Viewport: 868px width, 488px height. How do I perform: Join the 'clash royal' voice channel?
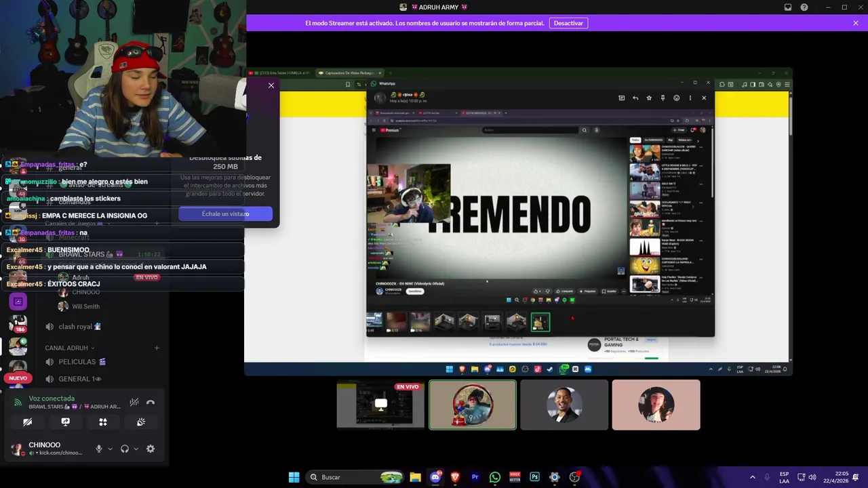pyautogui.click(x=80, y=327)
